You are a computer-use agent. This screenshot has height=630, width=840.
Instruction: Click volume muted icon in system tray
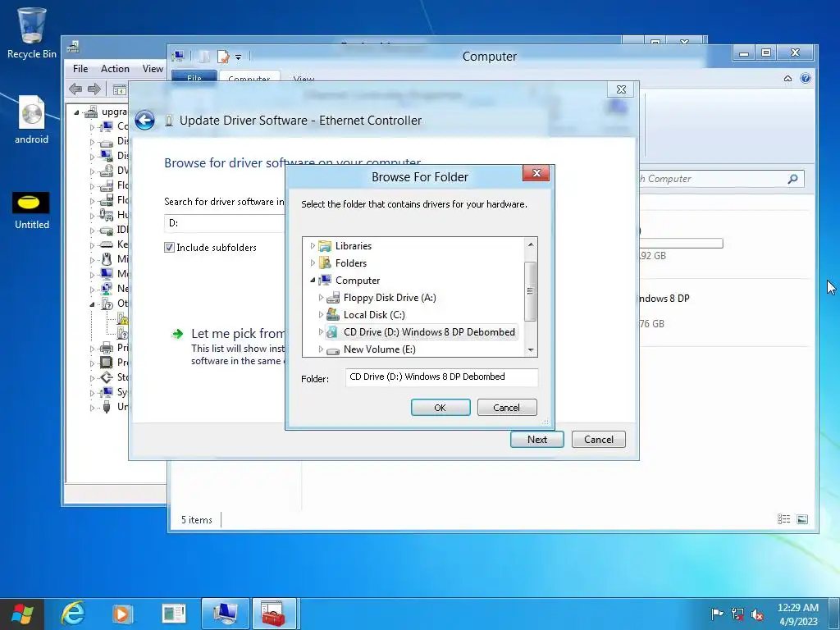pyautogui.click(x=757, y=614)
